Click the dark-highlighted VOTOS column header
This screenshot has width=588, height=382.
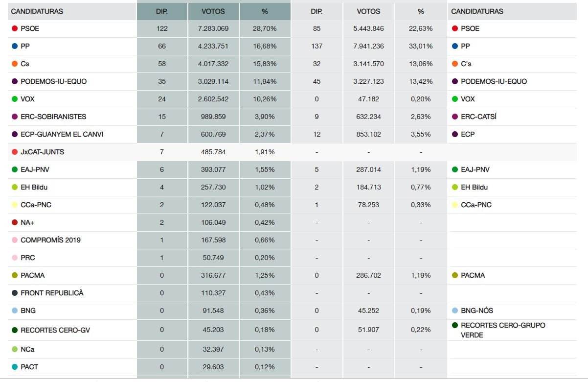tap(213, 11)
